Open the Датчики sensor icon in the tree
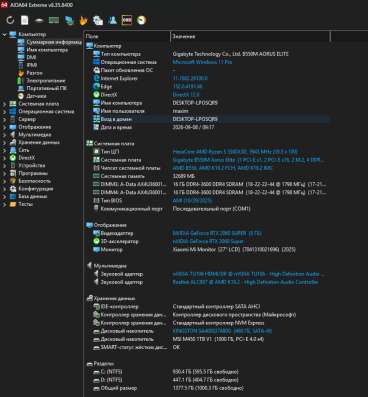Image resolution: width=368 pixels, height=397 pixels. (21, 96)
